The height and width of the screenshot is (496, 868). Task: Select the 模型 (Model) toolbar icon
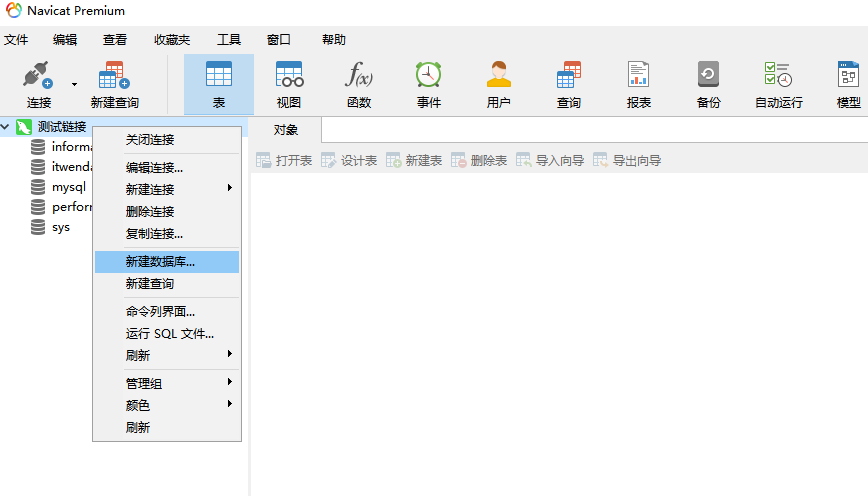[x=847, y=78]
